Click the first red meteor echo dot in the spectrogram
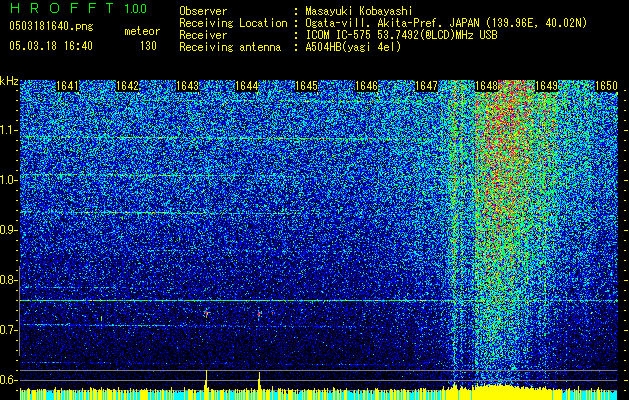 207,313
